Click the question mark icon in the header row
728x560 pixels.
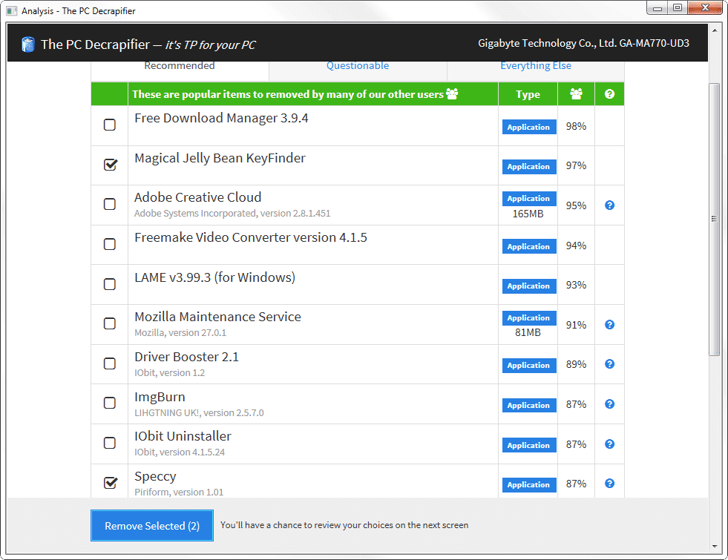pyautogui.click(x=609, y=93)
